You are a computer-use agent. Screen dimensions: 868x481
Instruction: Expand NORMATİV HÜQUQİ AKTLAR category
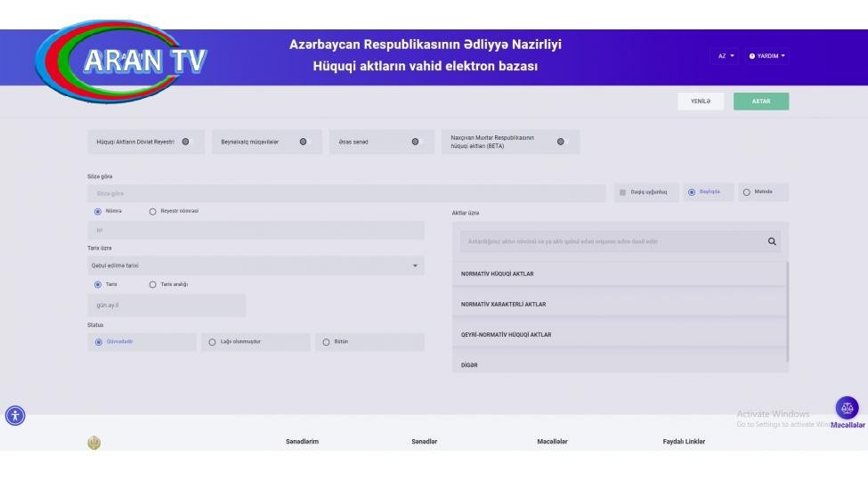coord(619,273)
